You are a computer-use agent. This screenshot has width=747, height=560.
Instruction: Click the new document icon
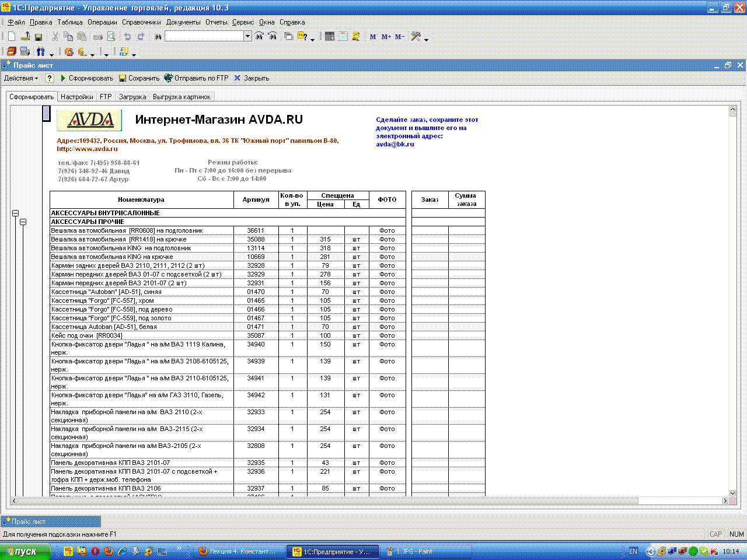(x=11, y=36)
